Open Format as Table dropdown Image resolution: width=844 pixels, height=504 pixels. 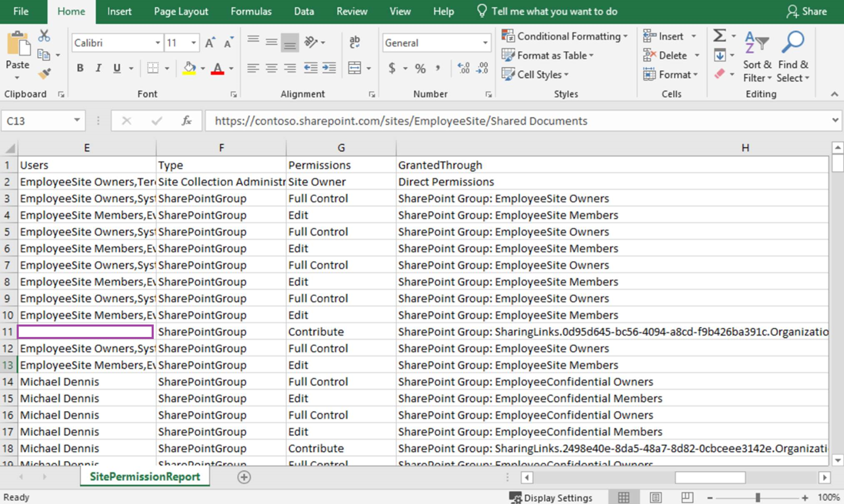[x=548, y=55]
